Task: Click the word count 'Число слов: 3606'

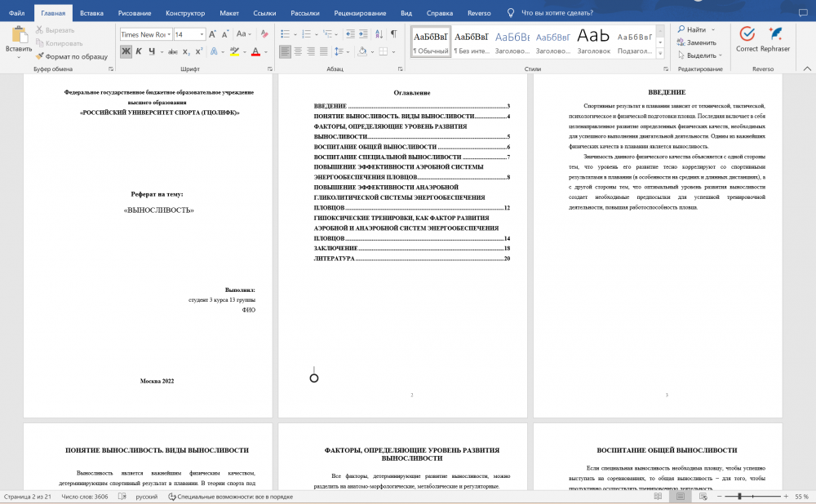Action: (x=85, y=497)
